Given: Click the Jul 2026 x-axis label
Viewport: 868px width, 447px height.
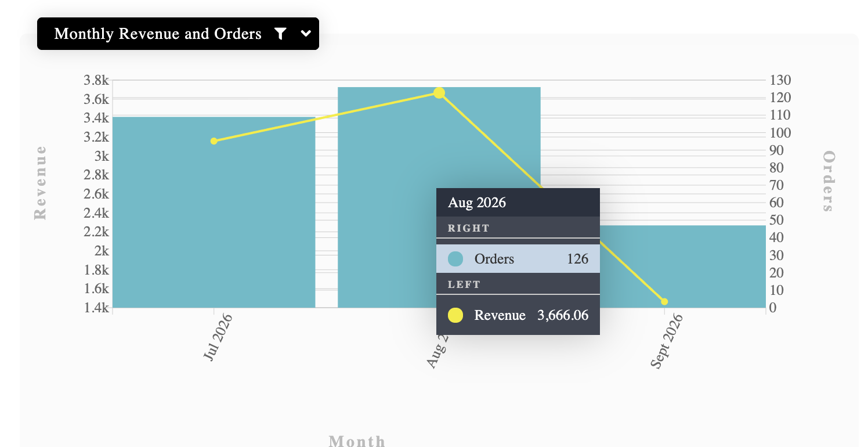Looking at the screenshot, I should coord(218,338).
